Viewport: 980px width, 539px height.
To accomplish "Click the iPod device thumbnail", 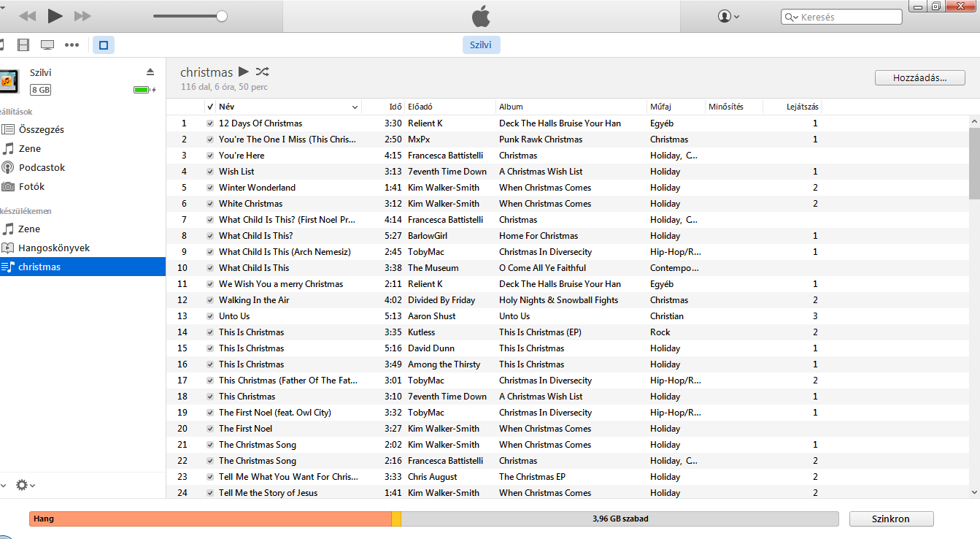I will pyautogui.click(x=9, y=82).
